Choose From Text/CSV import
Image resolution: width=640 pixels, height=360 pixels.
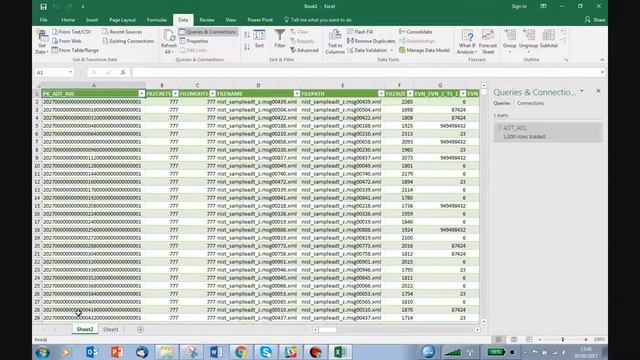click(x=71, y=32)
